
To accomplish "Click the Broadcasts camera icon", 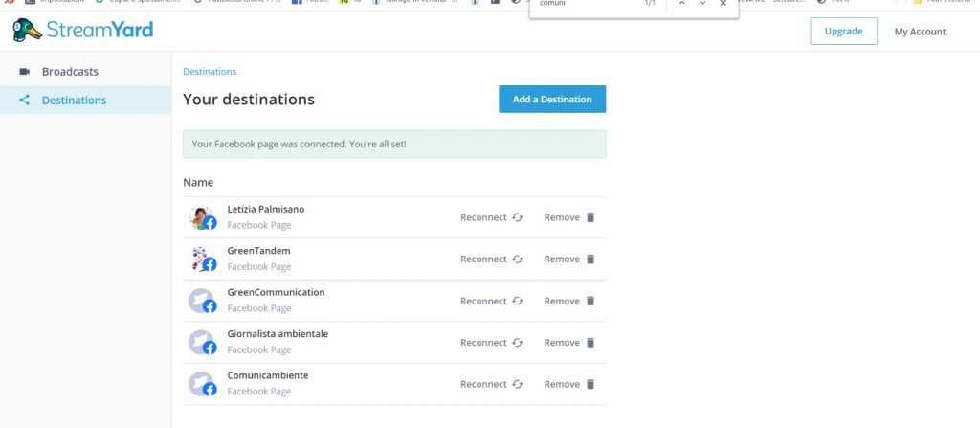I will (24, 71).
